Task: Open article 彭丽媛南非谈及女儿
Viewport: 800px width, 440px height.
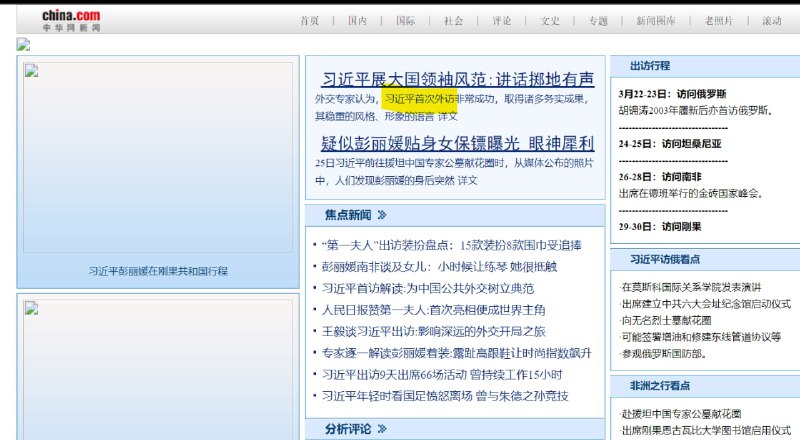Action: [x=439, y=267]
